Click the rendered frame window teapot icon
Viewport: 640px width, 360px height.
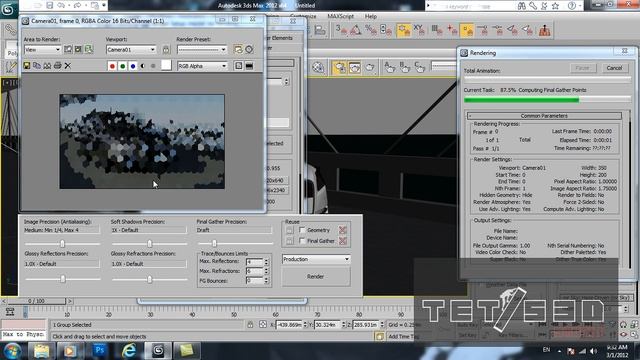pos(354,67)
